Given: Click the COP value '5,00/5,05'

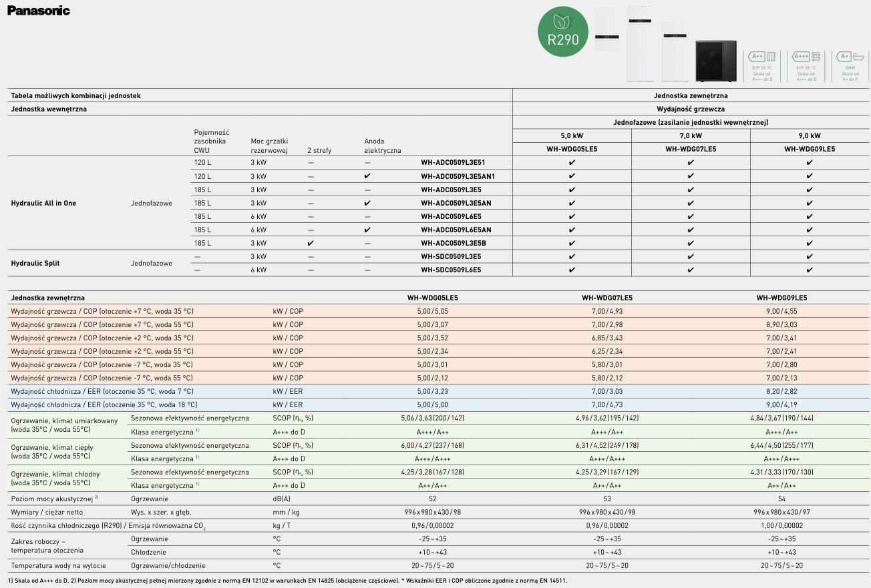Looking at the screenshot, I should click(433, 311).
